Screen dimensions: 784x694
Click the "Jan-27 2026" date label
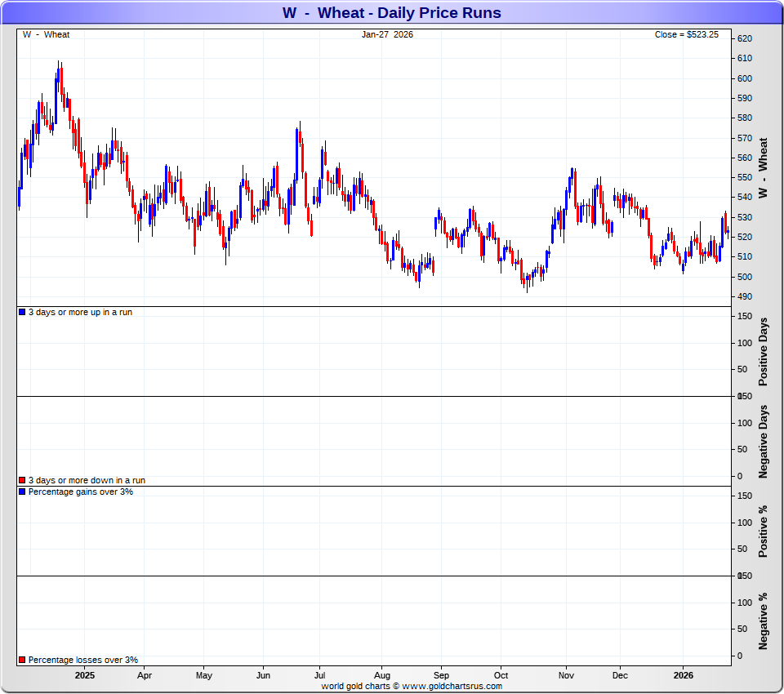pos(388,34)
